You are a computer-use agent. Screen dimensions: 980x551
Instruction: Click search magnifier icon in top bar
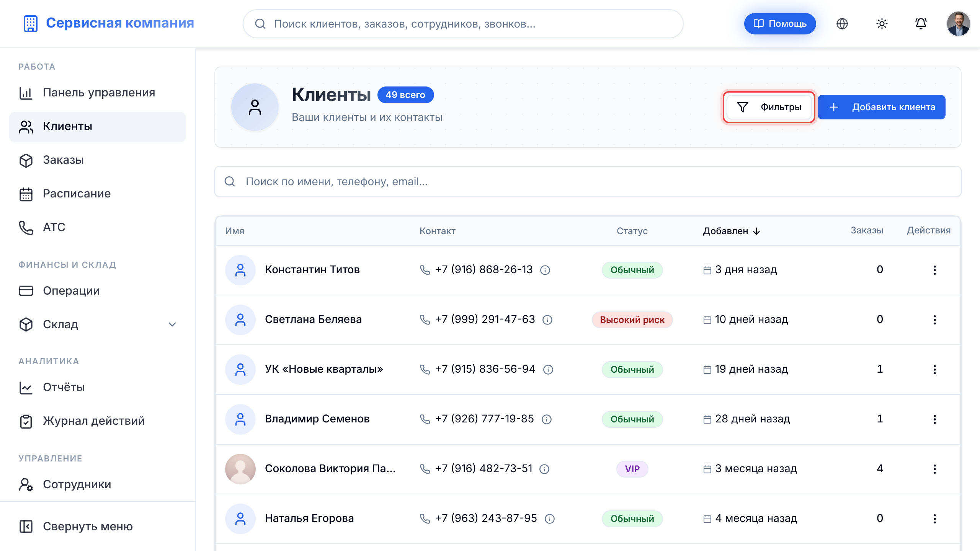(x=260, y=24)
